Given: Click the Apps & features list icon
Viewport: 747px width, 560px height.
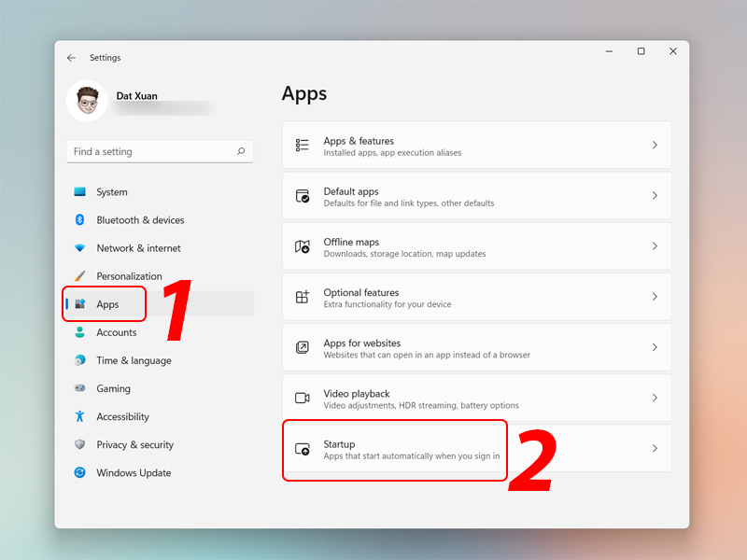Looking at the screenshot, I should coord(302,145).
